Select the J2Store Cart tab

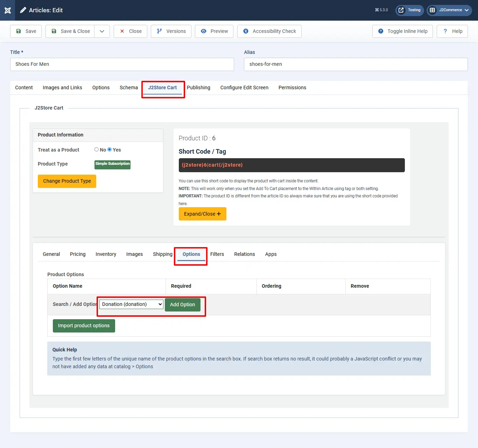coord(162,87)
